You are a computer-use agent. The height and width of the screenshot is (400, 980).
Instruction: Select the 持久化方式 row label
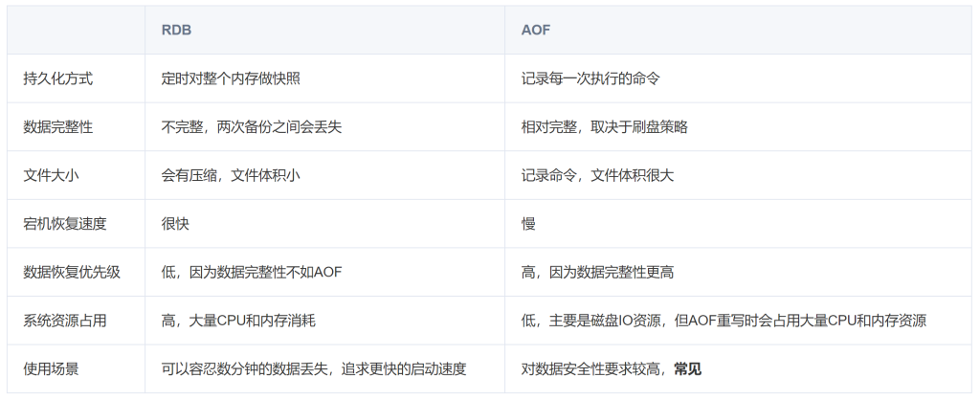[57, 78]
